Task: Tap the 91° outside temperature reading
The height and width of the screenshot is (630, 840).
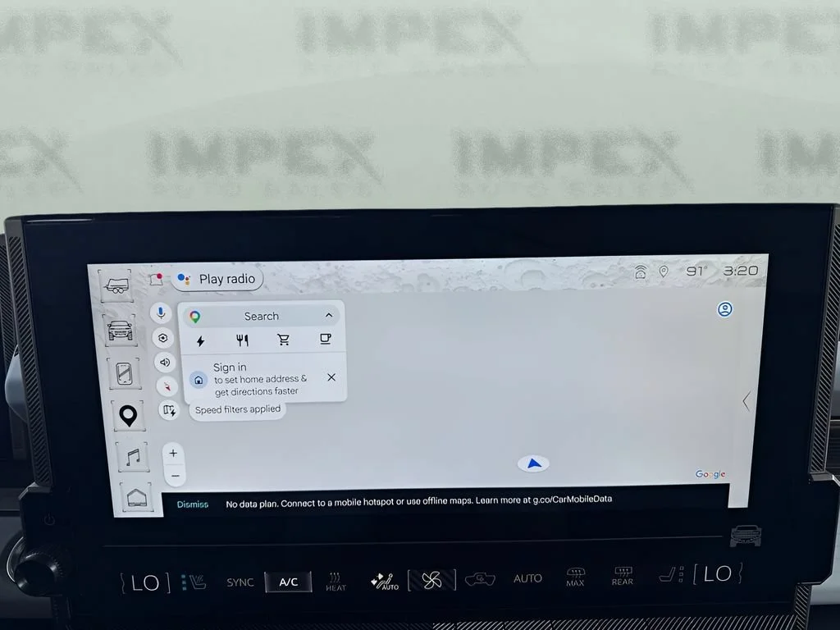Action: pyautogui.click(x=696, y=271)
